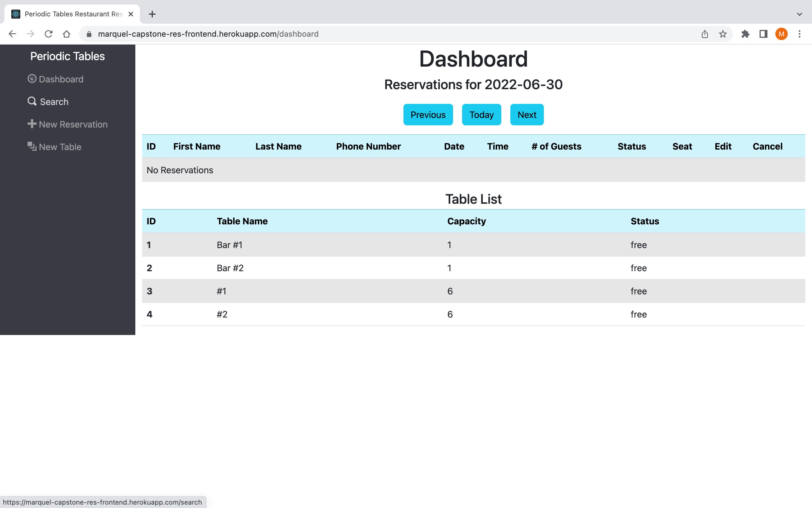Screen dimensions: 812x508
Task: Open the browser home page
Action: 67,34
